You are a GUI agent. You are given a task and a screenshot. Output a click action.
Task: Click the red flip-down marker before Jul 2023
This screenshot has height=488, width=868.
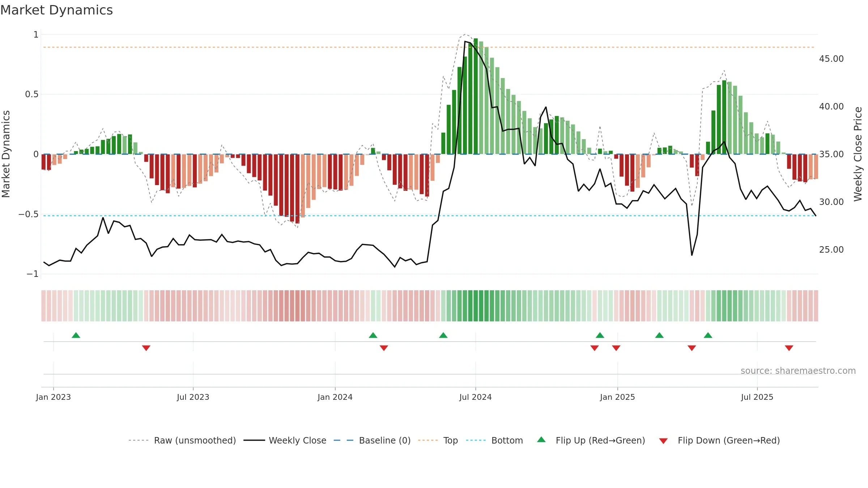tap(146, 348)
